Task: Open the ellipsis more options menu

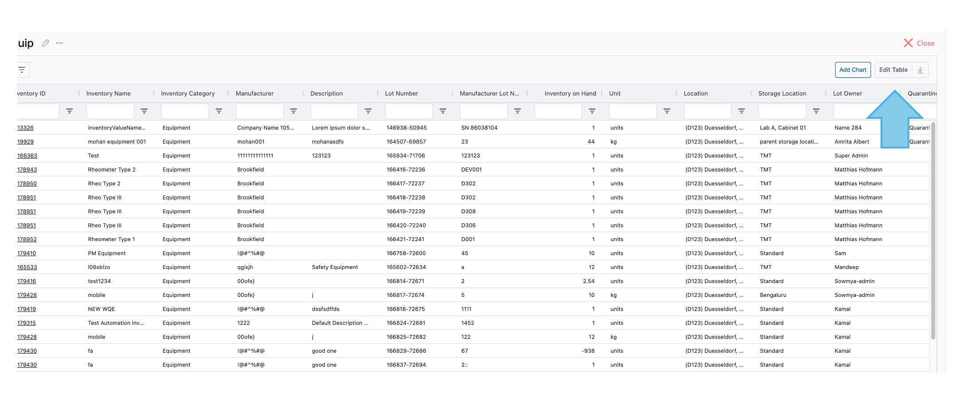Action: click(60, 43)
